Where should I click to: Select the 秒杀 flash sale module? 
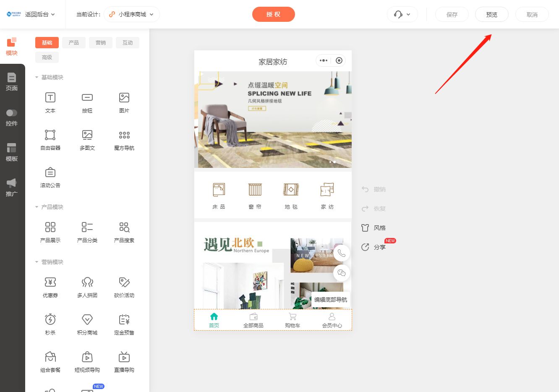(50, 324)
